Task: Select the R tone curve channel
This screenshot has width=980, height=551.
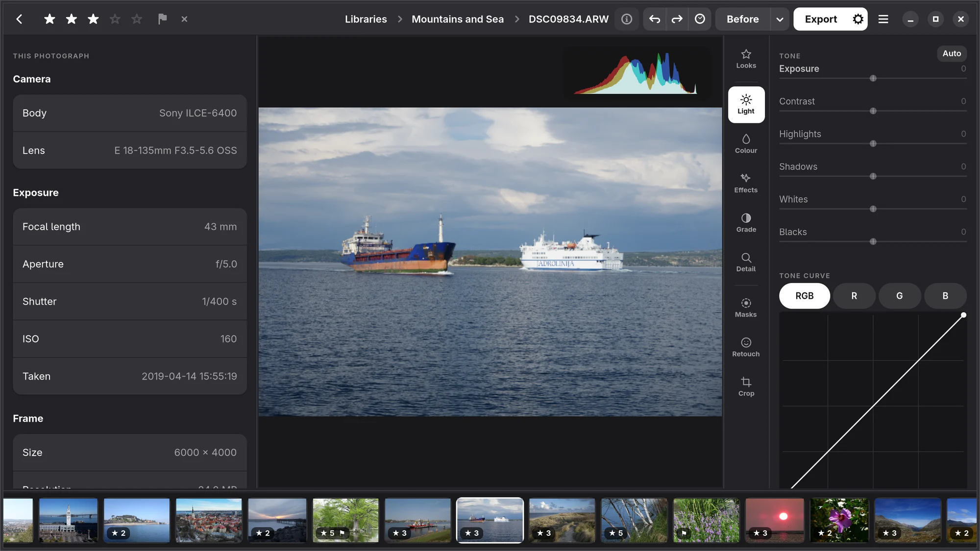Action: point(854,296)
